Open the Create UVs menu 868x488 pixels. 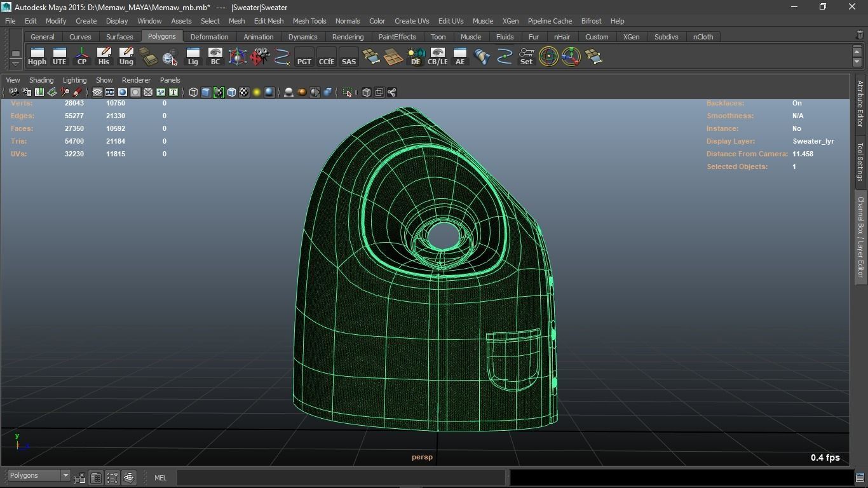point(412,21)
